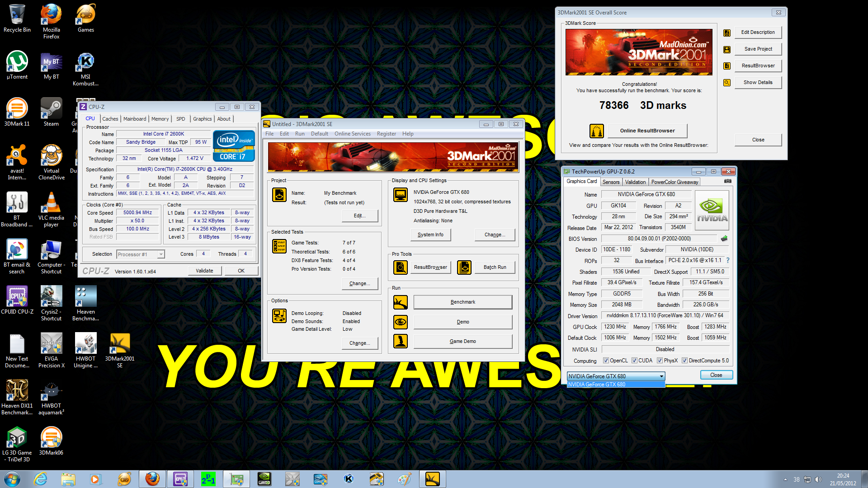The image size is (868, 488).
Task: Open the Heaven DX11 Benchmark desktop icon
Action: coord(17,398)
